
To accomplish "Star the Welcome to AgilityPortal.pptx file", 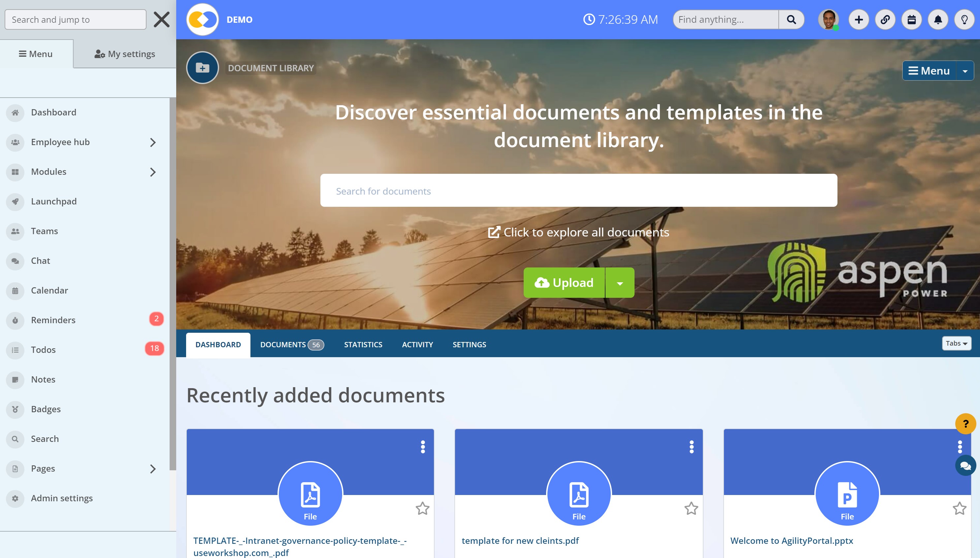I will coord(959,508).
